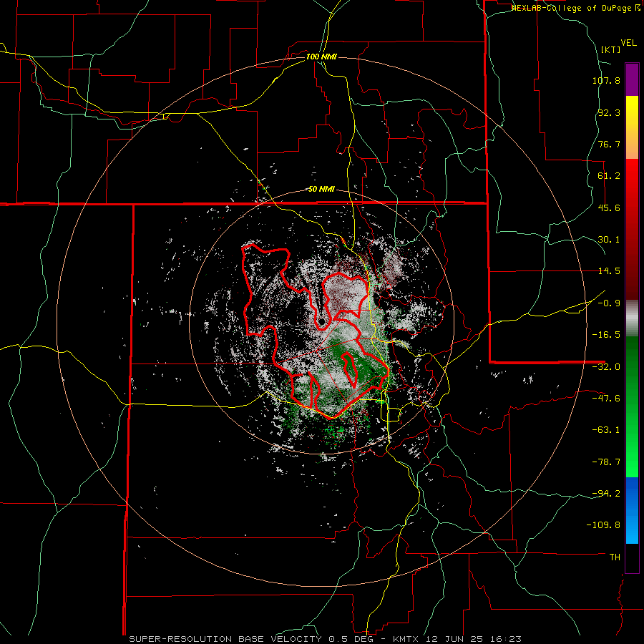Click the 61.2 velocity scale value

(609, 176)
